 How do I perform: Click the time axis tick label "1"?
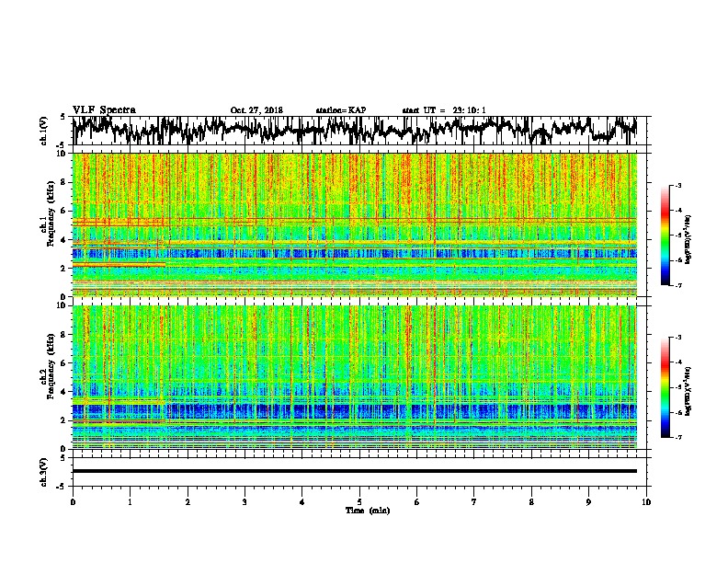tap(130, 502)
